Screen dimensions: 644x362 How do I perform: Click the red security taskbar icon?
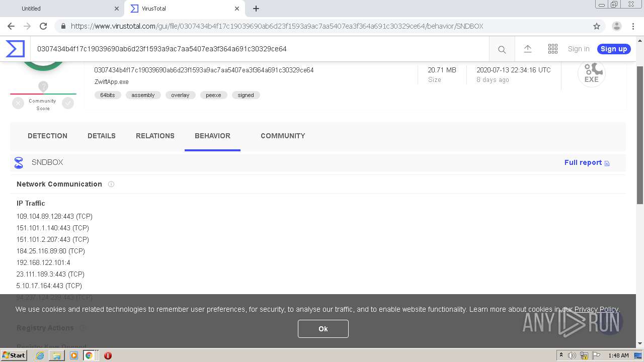pyautogui.click(x=108, y=355)
